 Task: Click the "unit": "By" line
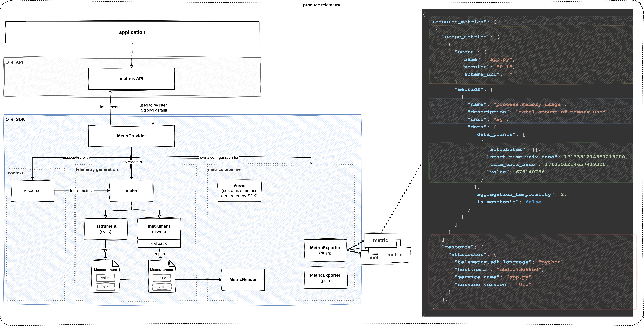pyautogui.click(x=488, y=119)
